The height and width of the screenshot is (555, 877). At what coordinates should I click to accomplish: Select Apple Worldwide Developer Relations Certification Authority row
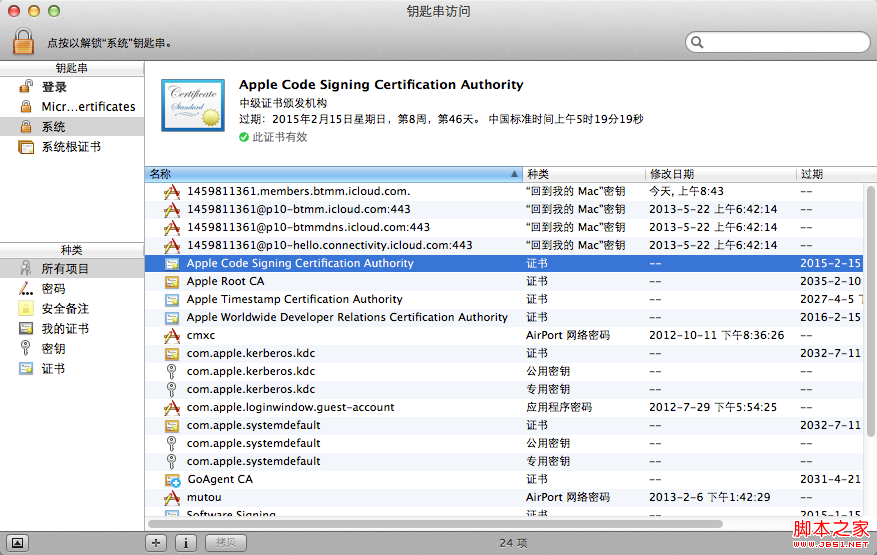pyautogui.click(x=504, y=317)
